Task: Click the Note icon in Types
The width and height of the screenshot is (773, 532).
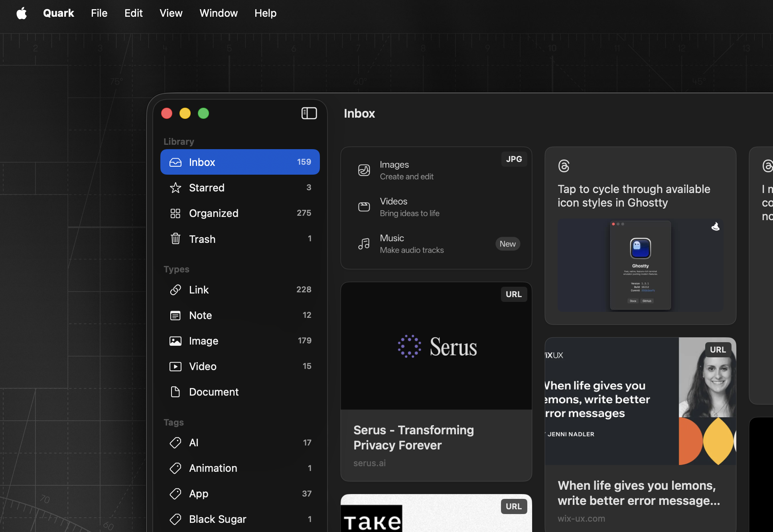Action: pyautogui.click(x=176, y=315)
